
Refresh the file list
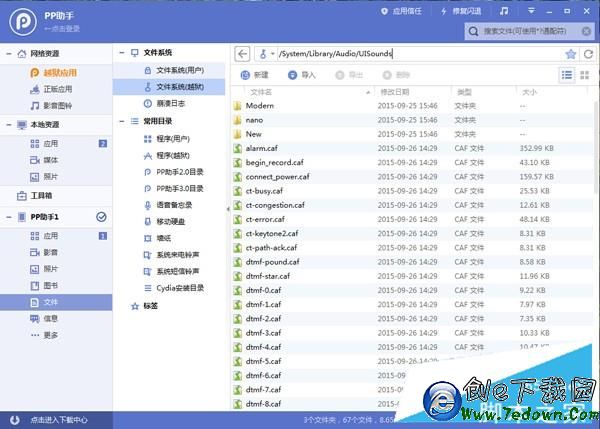588,54
